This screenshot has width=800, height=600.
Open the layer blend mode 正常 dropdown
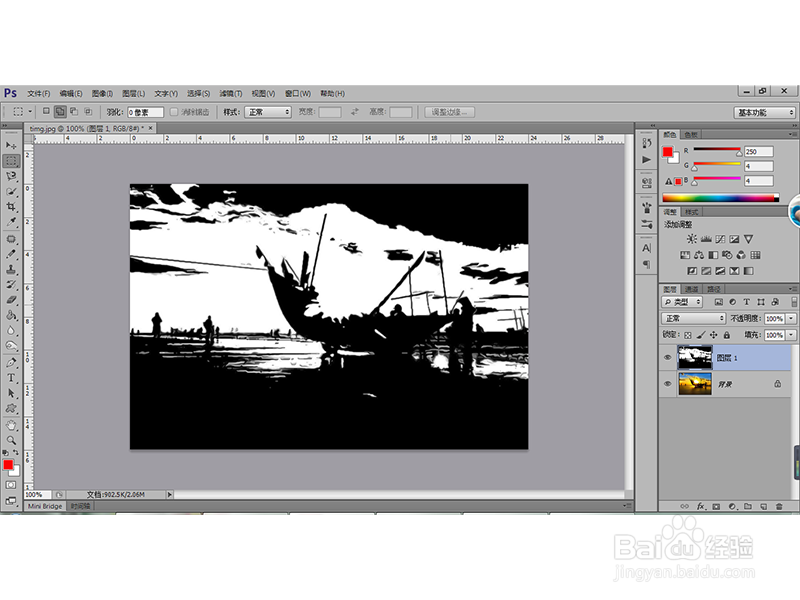693,318
